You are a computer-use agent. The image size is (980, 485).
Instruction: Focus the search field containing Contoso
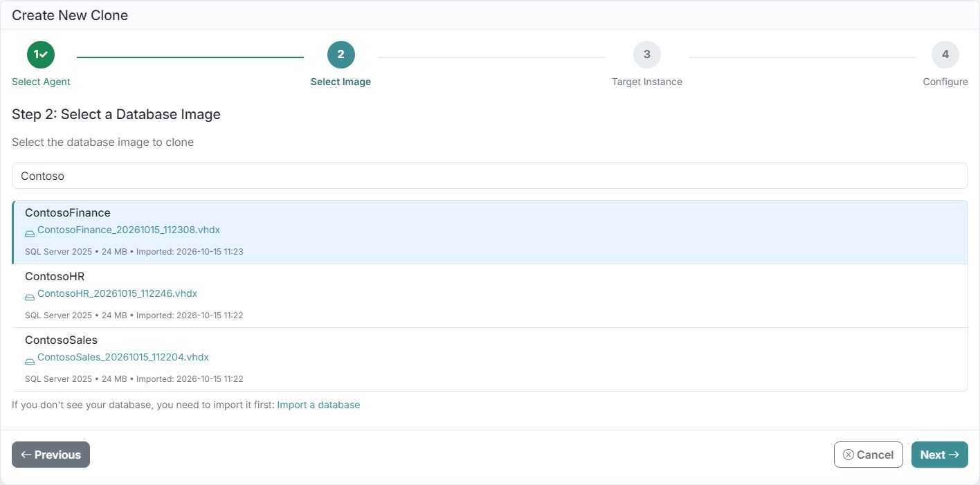click(490, 176)
